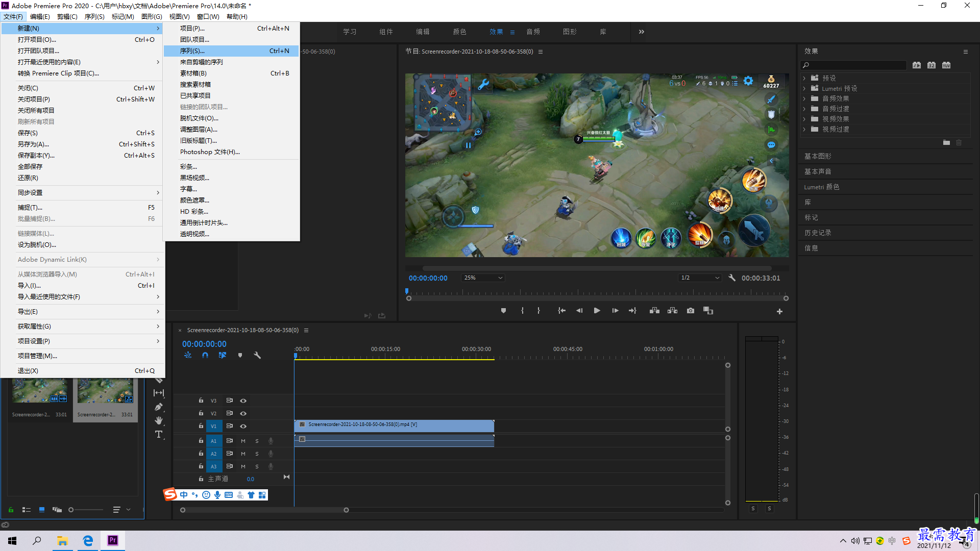Screen dimensions: 980x551
Task: Choose 调整图层(A)... menu item
Action: pos(231,130)
